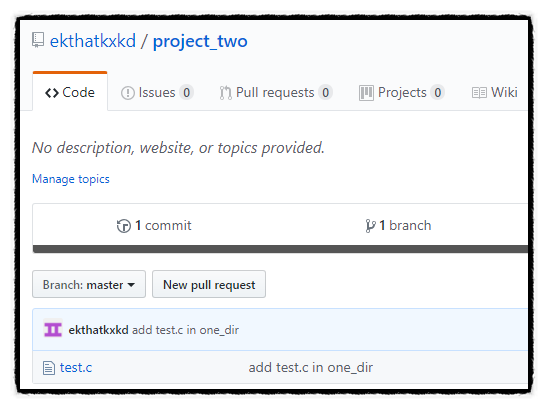View the 1 commit history link
This screenshot has width=548, height=409.
tap(154, 225)
